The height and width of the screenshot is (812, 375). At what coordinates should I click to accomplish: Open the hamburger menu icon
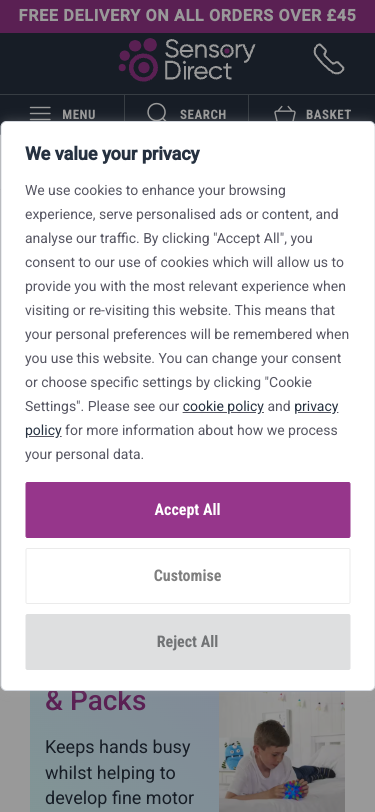point(40,113)
